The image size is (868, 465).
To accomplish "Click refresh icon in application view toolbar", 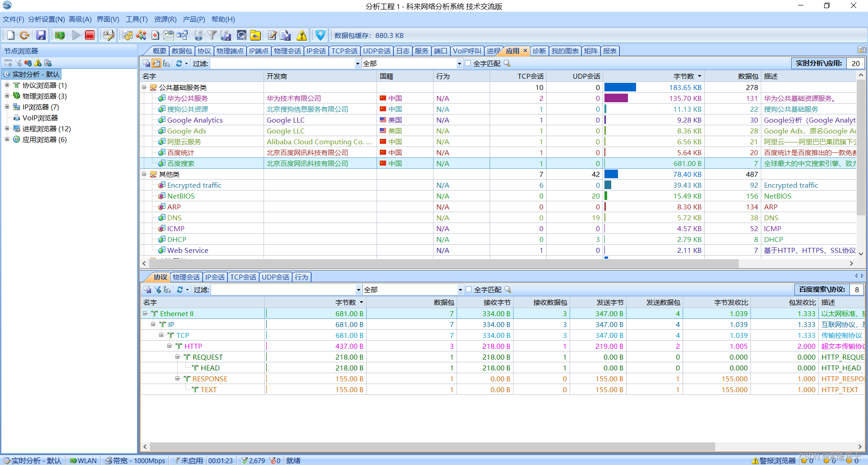I will [179, 63].
